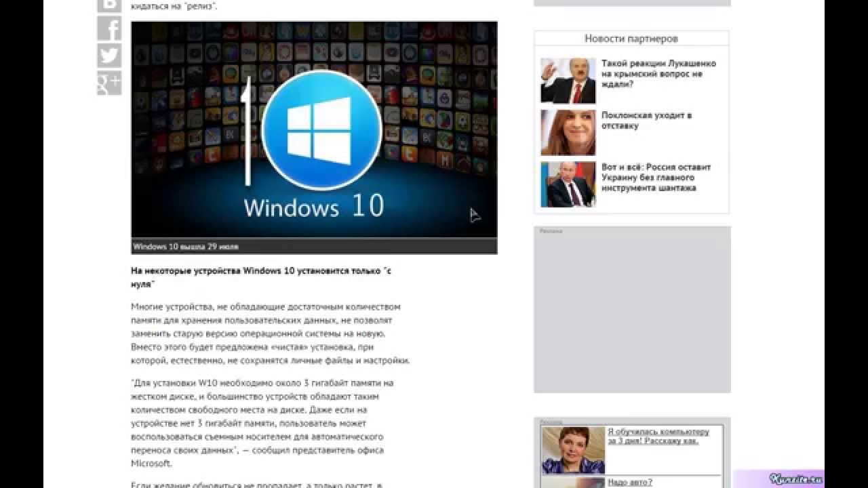Viewport: 868px width, 488px height.
Task: Open ad photo of woman beside computer ad
Action: [x=573, y=450]
